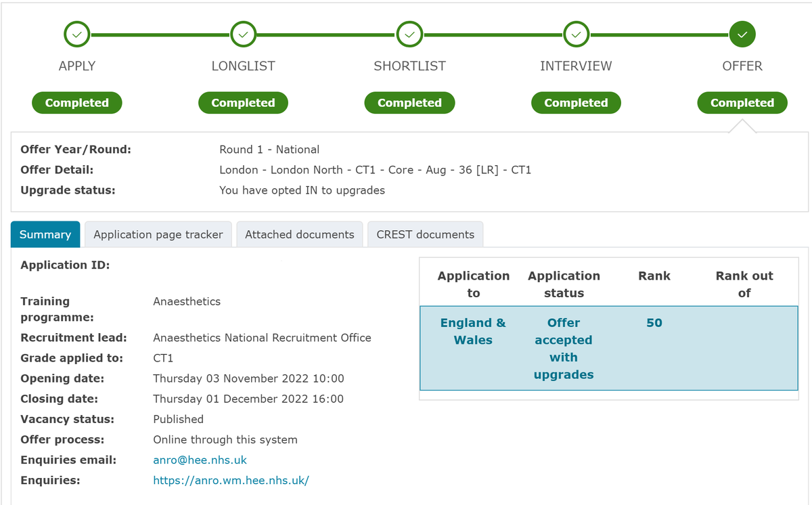This screenshot has width=812, height=505.
Task: Click the Published vacancy status value
Action: point(179,419)
